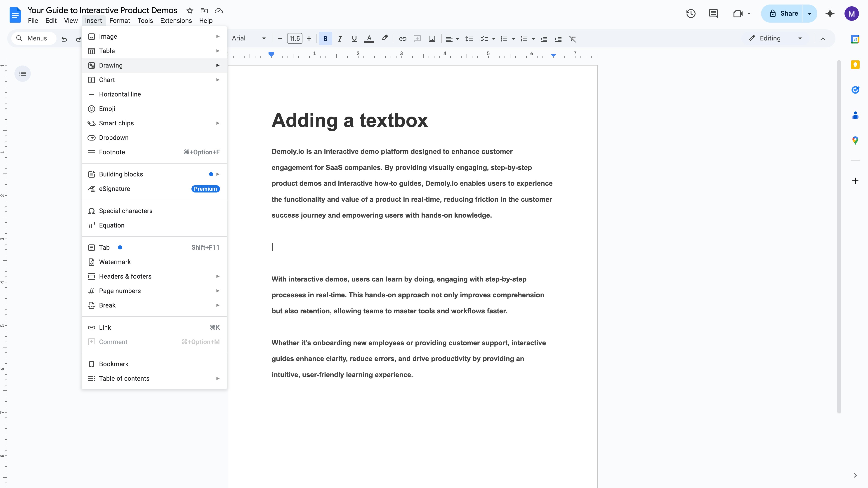Toggle bold formatting

pyautogui.click(x=325, y=39)
